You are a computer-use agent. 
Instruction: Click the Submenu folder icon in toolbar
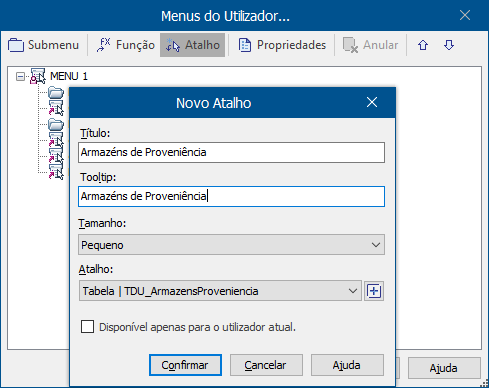click(x=16, y=45)
